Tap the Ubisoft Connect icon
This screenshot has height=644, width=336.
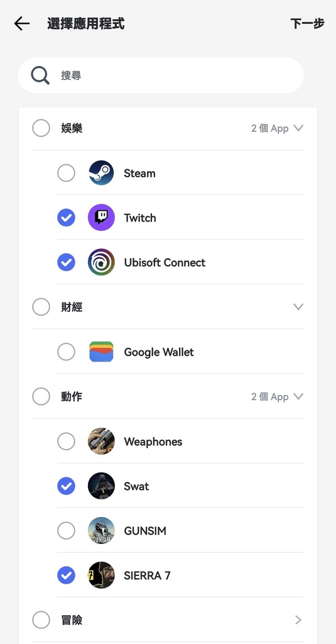coord(101,262)
